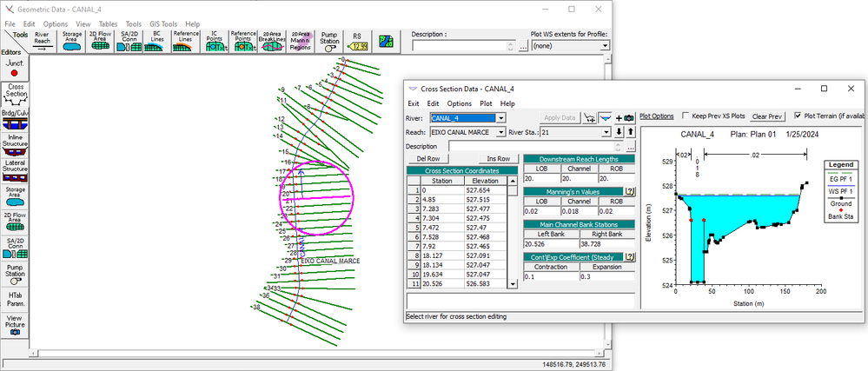Screen dimensions: 868x371
Task: Expand the Reach dropdown
Action: [x=501, y=132]
